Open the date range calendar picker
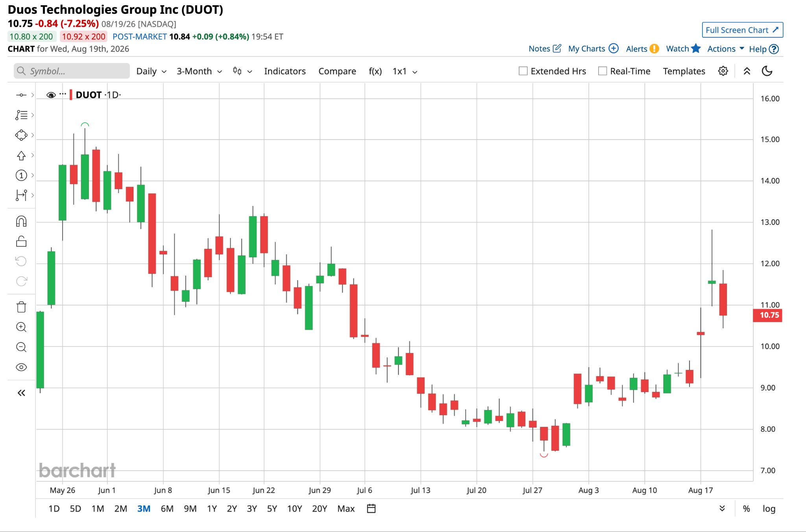The image size is (806, 532). [x=371, y=508]
